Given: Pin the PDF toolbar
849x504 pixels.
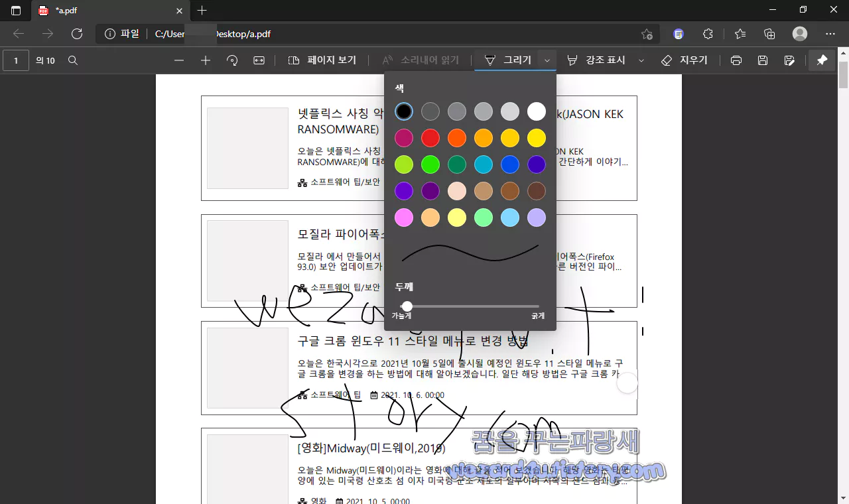Looking at the screenshot, I should 822,60.
